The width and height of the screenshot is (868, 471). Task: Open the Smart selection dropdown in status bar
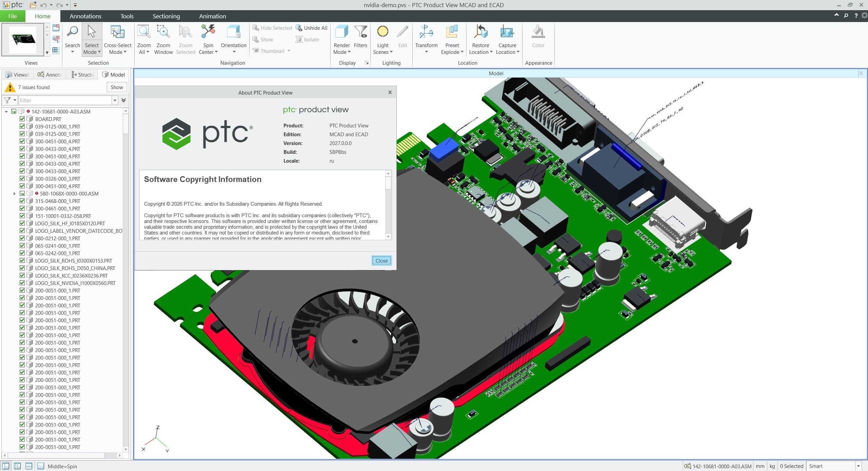tap(858, 466)
